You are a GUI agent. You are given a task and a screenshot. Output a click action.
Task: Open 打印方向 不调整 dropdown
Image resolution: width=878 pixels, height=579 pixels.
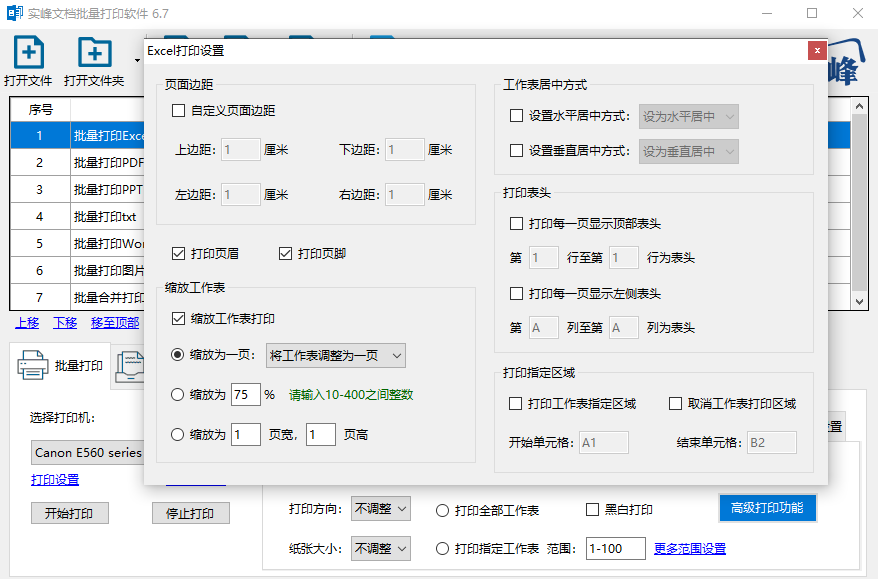(381, 508)
